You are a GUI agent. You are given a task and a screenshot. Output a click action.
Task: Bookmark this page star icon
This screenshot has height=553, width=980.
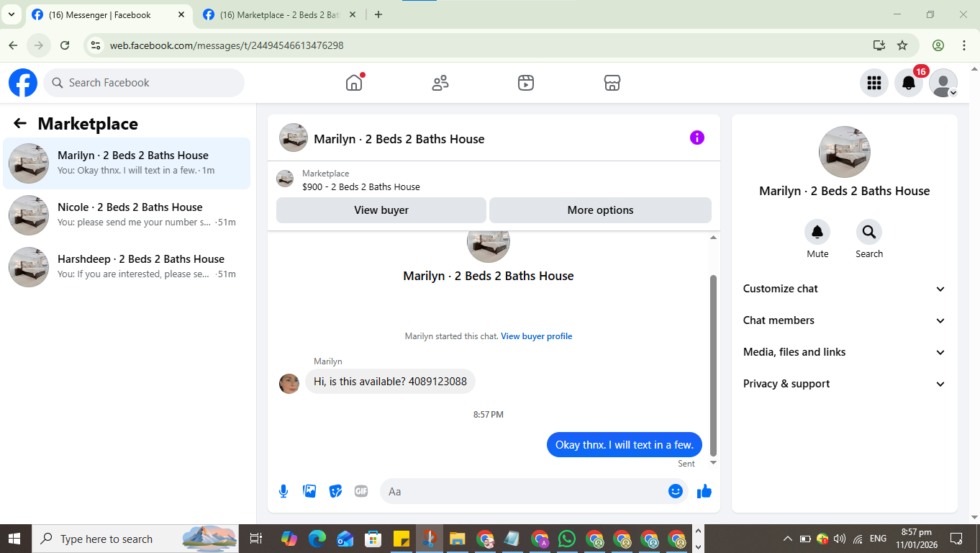(902, 45)
